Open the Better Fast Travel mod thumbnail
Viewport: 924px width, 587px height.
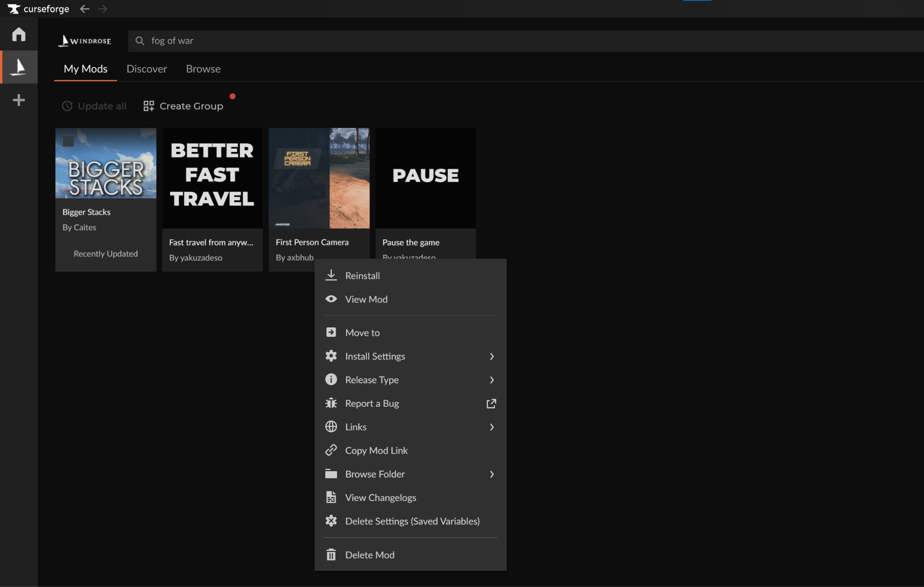click(212, 178)
